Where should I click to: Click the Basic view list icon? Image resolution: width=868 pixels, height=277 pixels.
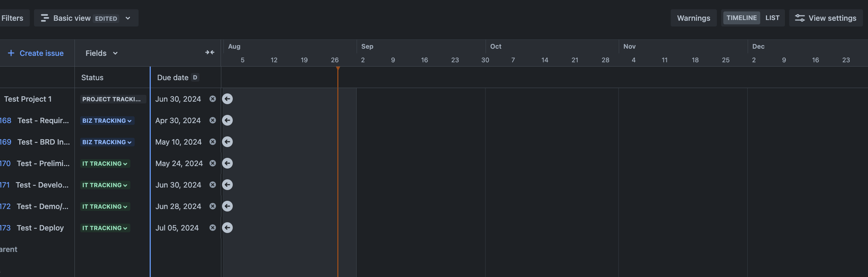[x=45, y=18]
